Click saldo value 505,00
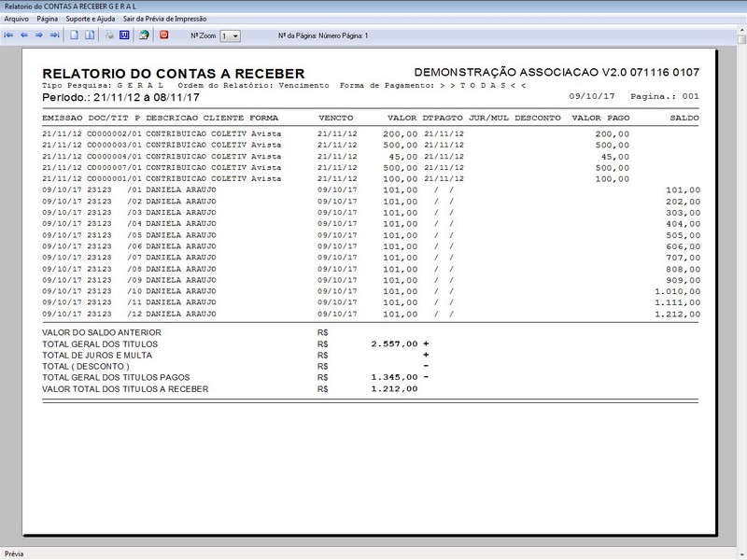This screenshot has width=747, height=560. point(684,235)
